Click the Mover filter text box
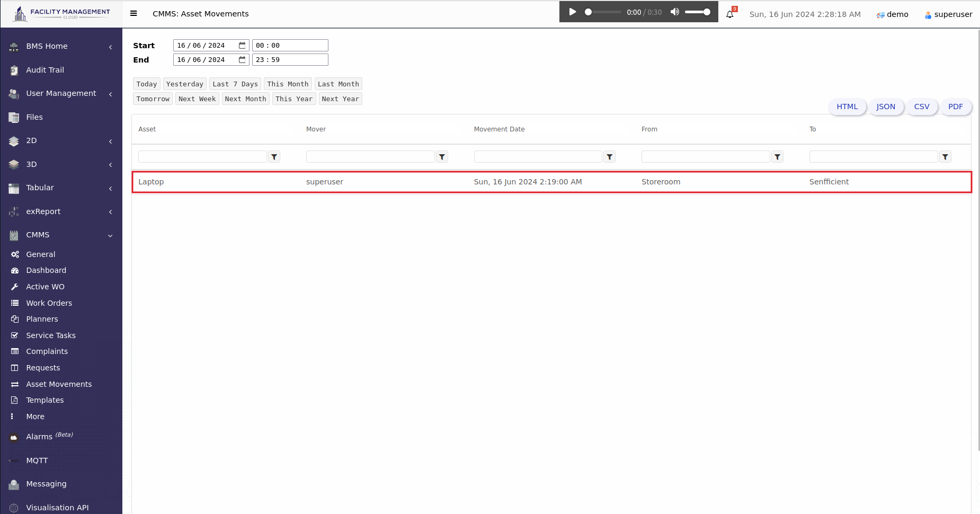980x514 pixels. 370,157
